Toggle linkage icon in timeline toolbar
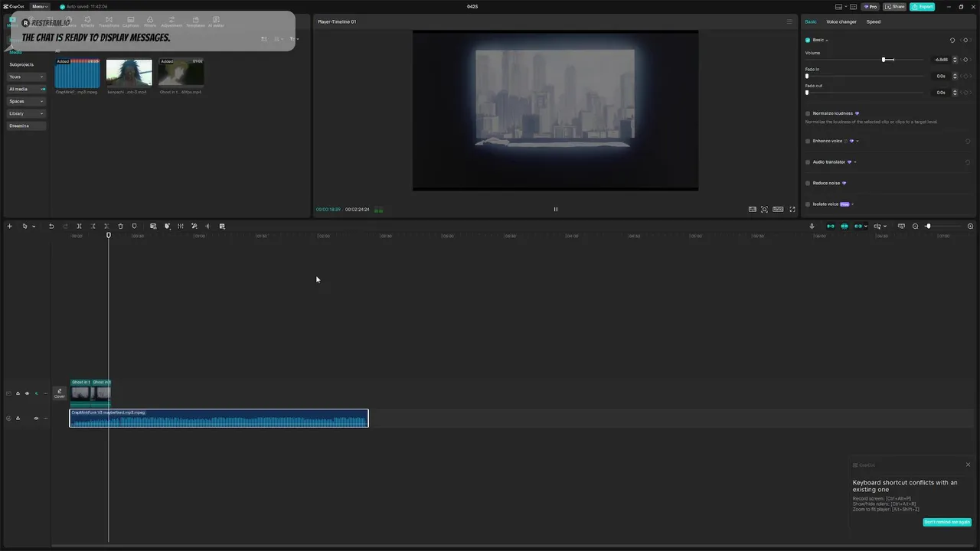Image resolution: width=980 pixels, height=551 pixels. 858,226
